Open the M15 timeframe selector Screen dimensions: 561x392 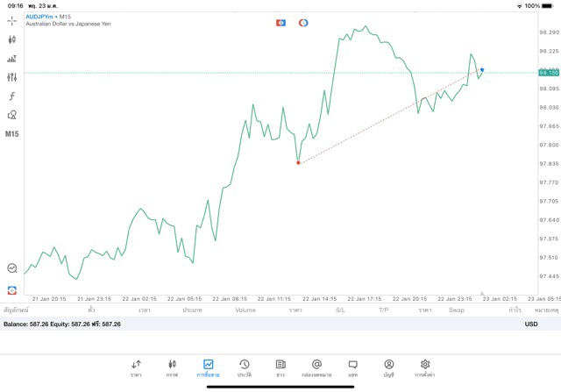click(12, 134)
